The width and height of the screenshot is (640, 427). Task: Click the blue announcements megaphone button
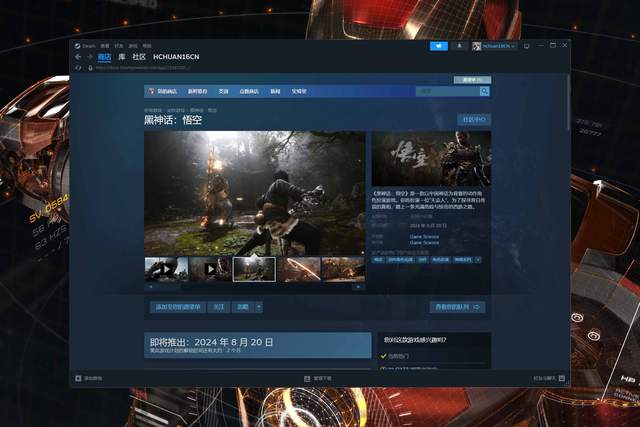pyautogui.click(x=439, y=46)
